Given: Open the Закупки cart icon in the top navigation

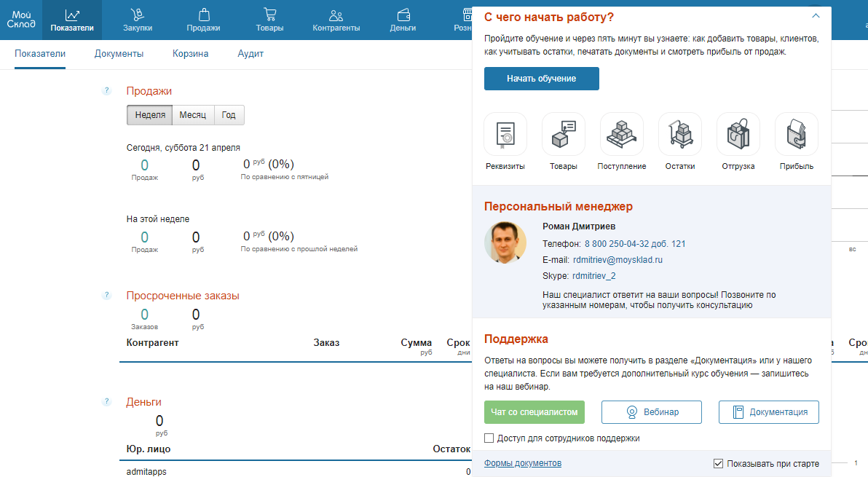Looking at the screenshot, I should tap(137, 15).
